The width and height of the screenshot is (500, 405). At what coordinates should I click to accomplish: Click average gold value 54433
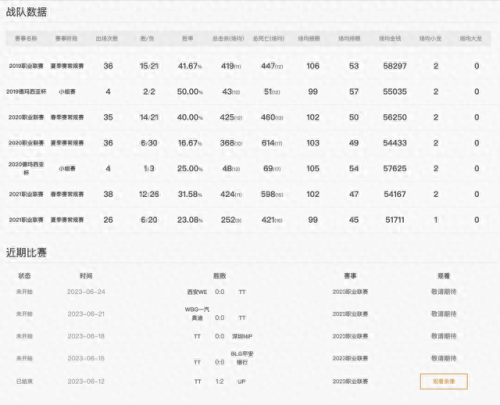(x=395, y=143)
